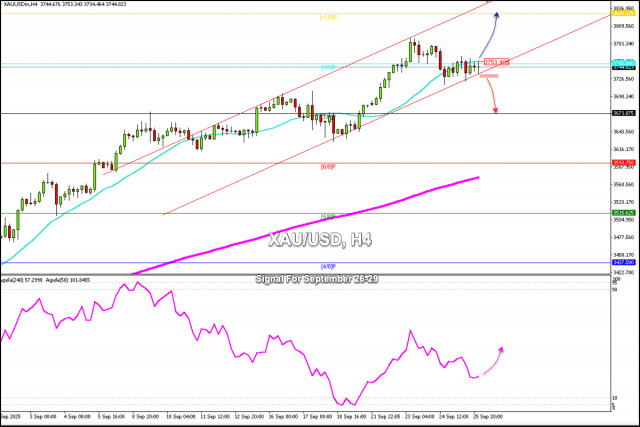Click the XAUUSD H4 symbol header text
Viewport: 640px width, 427px height.
coord(64,4)
